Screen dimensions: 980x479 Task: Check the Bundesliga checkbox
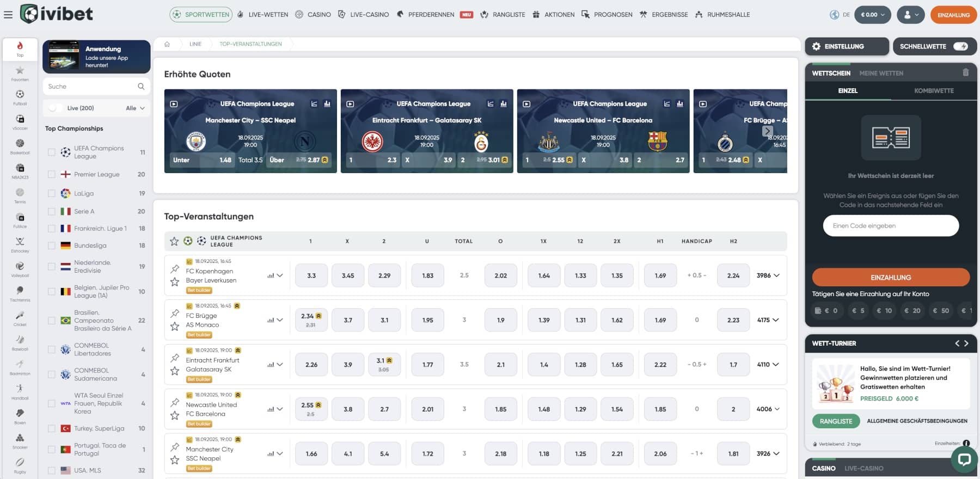point(52,245)
